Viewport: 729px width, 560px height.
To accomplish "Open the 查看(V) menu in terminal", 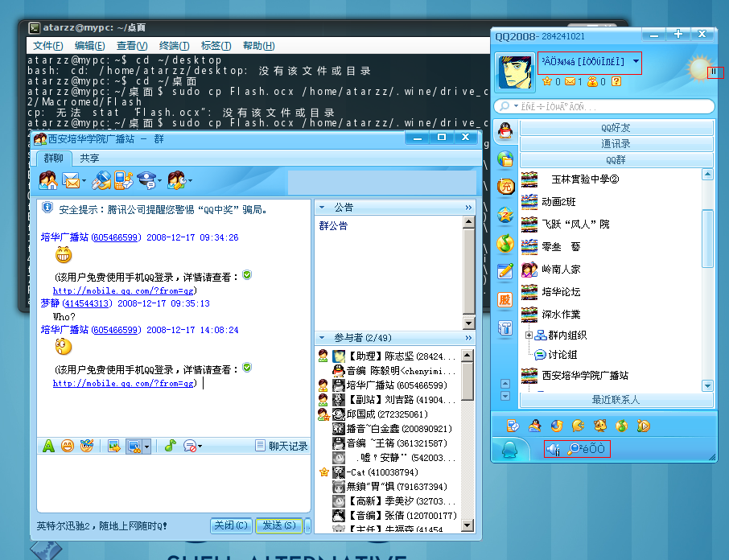I will (132, 46).
